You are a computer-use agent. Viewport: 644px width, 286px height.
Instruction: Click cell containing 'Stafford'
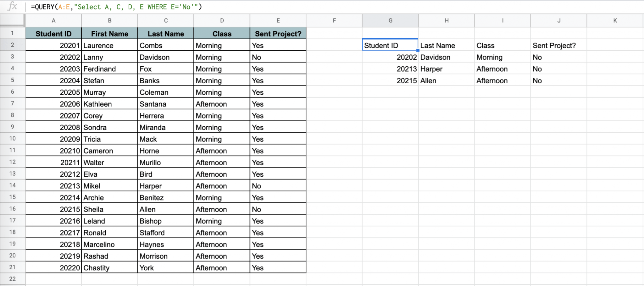166,233
